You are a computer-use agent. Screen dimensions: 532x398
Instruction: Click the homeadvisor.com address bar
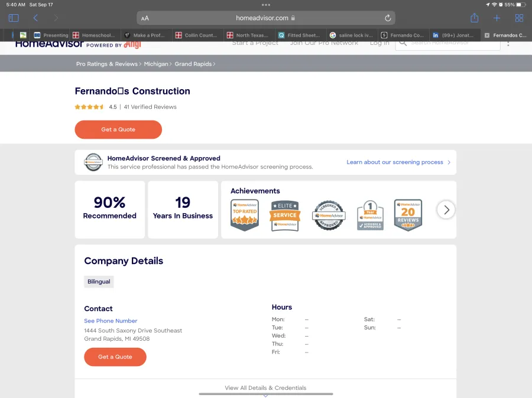(265, 18)
